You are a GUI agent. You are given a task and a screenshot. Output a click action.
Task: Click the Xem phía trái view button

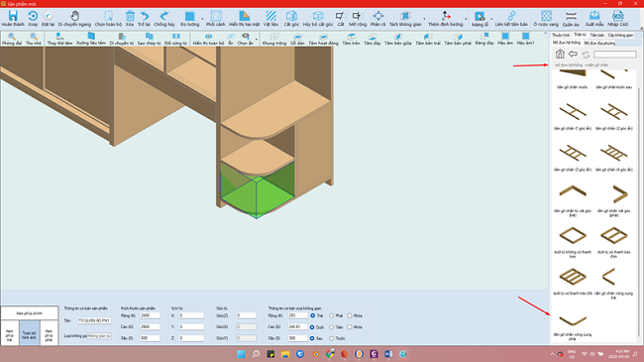pos(10,335)
